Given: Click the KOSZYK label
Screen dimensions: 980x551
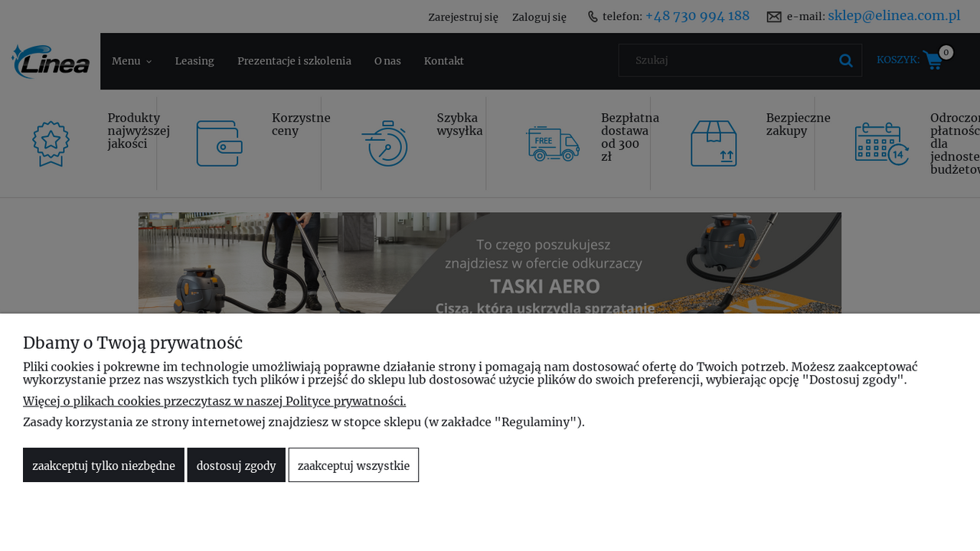Looking at the screenshot, I should coord(898,60).
